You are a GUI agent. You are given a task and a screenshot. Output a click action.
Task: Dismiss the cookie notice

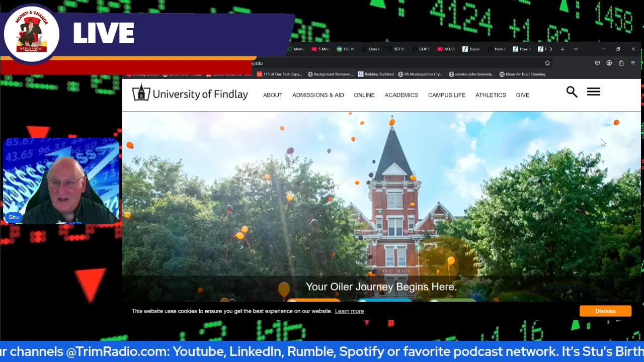[605, 311]
